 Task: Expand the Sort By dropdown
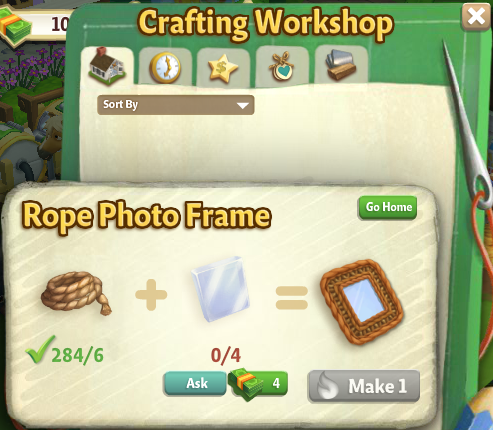coord(176,105)
